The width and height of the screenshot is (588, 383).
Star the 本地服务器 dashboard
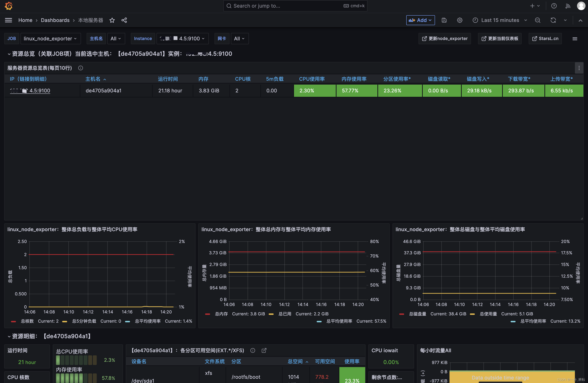(x=112, y=20)
